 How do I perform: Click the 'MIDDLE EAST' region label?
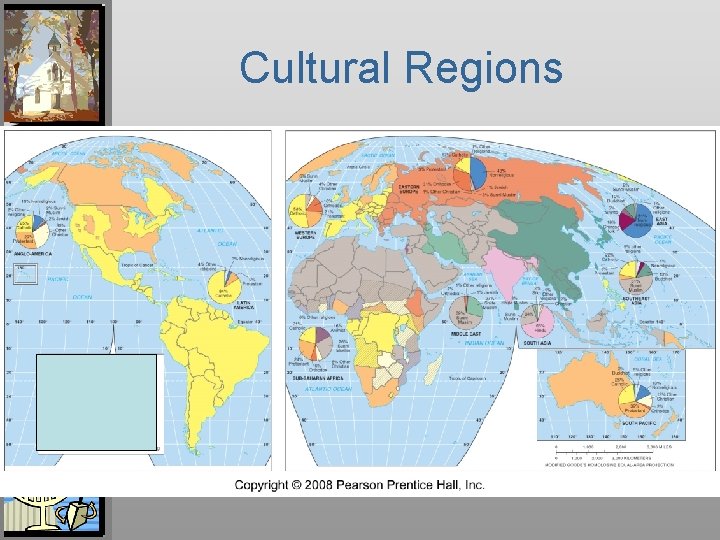pyautogui.click(x=466, y=334)
